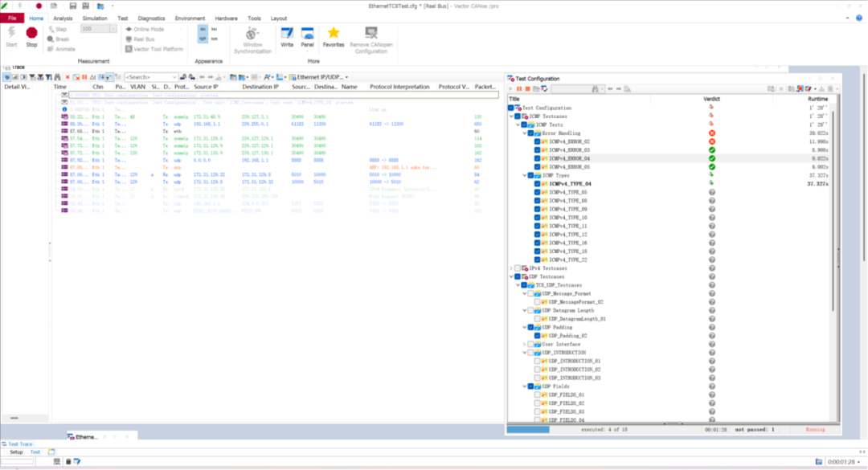This screenshot has width=868, height=470.
Task: Toggle the delta time icon in Trace toolbar
Action: [93, 77]
